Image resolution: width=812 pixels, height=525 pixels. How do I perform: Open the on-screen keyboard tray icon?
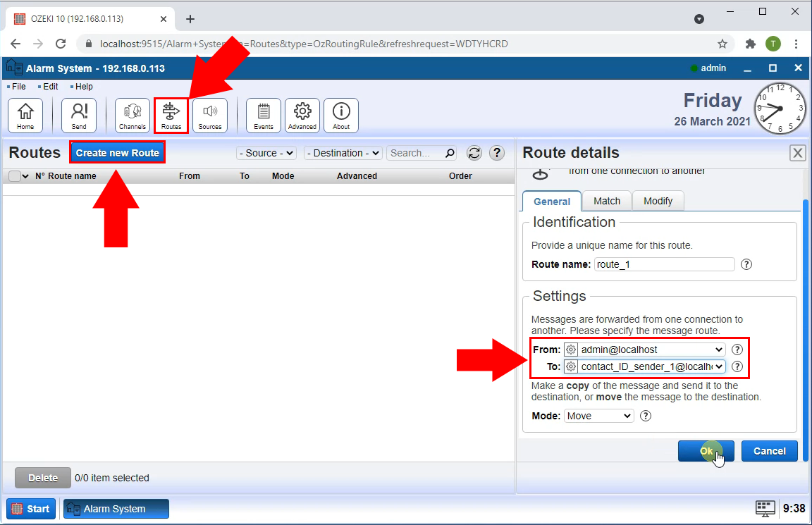(x=765, y=508)
